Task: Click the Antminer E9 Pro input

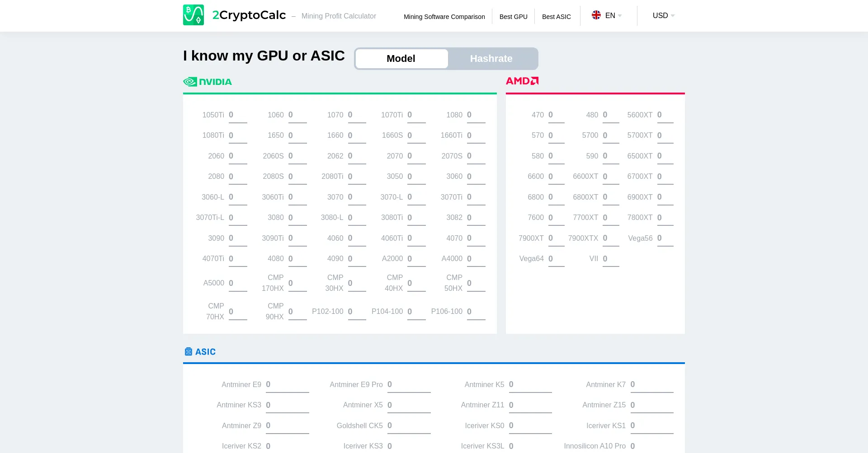Action: (409, 385)
